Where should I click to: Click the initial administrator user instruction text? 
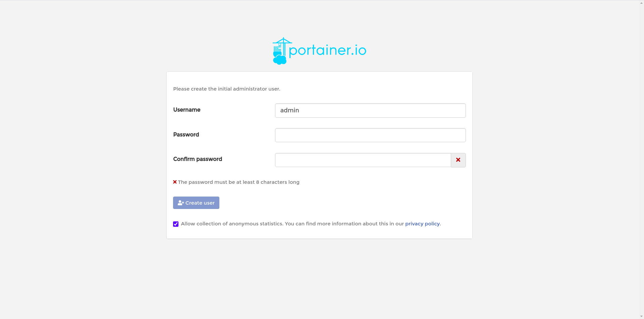click(227, 89)
